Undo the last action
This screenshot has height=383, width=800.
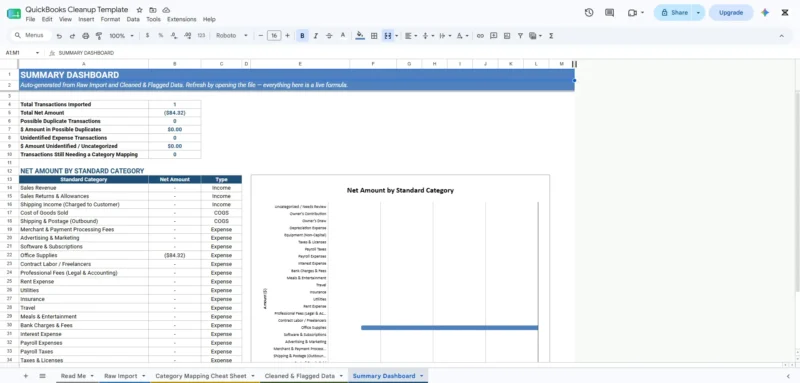tap(59, 36)
